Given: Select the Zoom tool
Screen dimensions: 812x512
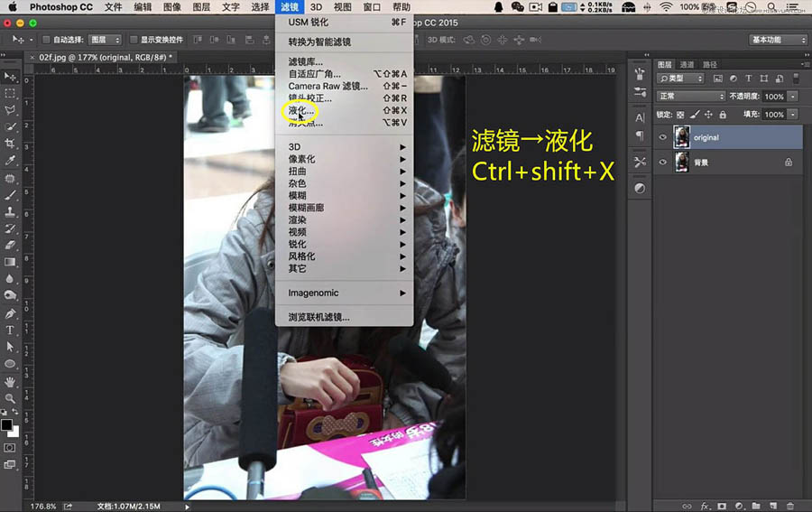Looking at the screenshot, I should click(10, 398).
